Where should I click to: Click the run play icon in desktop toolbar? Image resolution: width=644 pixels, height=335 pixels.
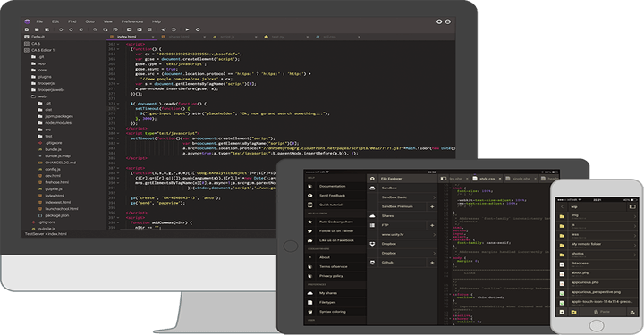tap(187, 29)
